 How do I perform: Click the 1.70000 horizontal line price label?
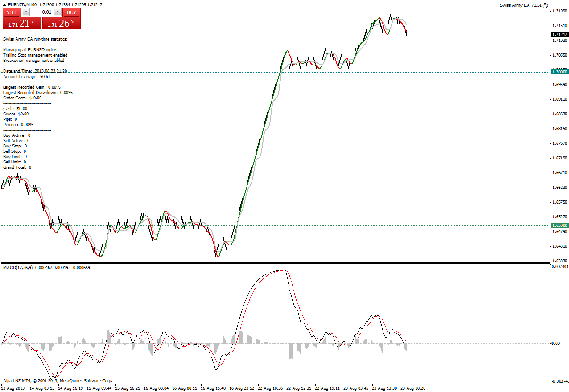point(559,72)
